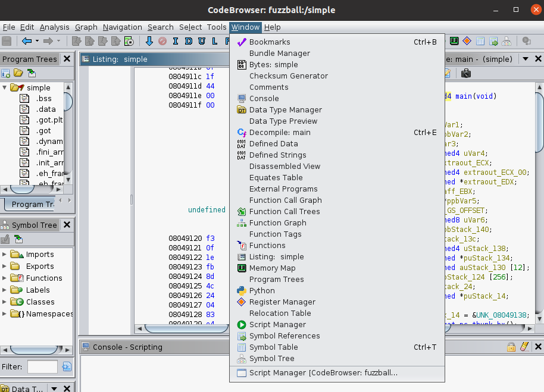Open the Analysis menu
Image resolution: width=544 pixels, height=392 pixels.
pos(55,27)
